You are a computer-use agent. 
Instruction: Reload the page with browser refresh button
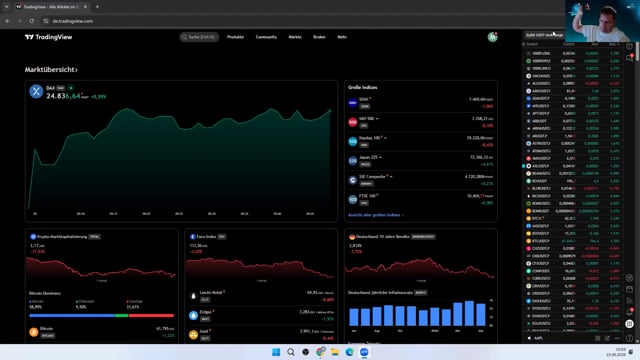[x=31, y=21]
